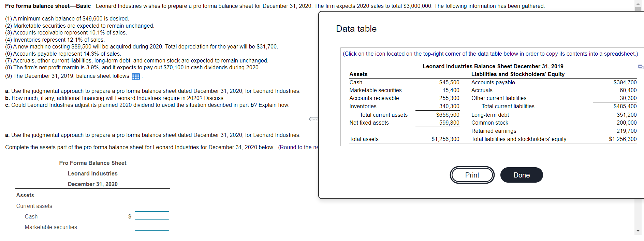Open the balance sheet data table icon
Image resolution: width=644 pixels, height=241 pixels.
[x=136, y=76]
